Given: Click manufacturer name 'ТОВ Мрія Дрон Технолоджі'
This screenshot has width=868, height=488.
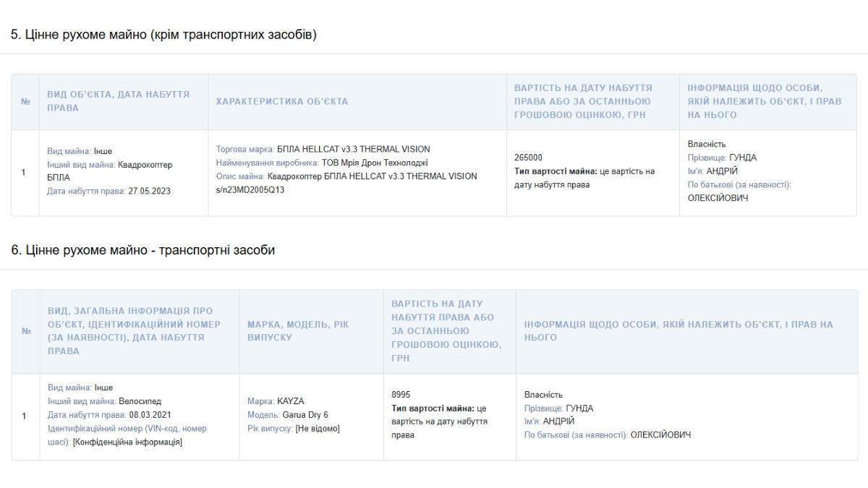Looking at the screenshot, I should [375, 163].
